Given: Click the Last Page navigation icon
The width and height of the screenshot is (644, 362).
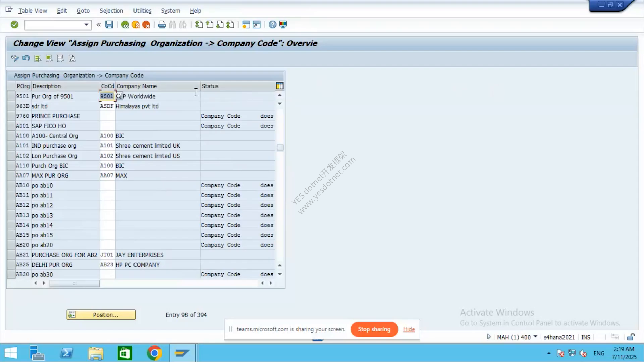Looking at the screenshot, I should click(230, 25).
